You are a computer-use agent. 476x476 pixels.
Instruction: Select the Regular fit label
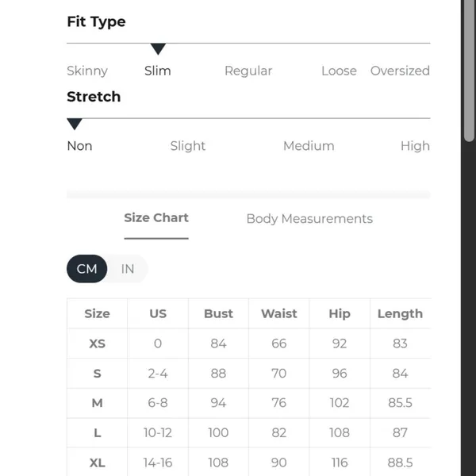tap(248, 71)
